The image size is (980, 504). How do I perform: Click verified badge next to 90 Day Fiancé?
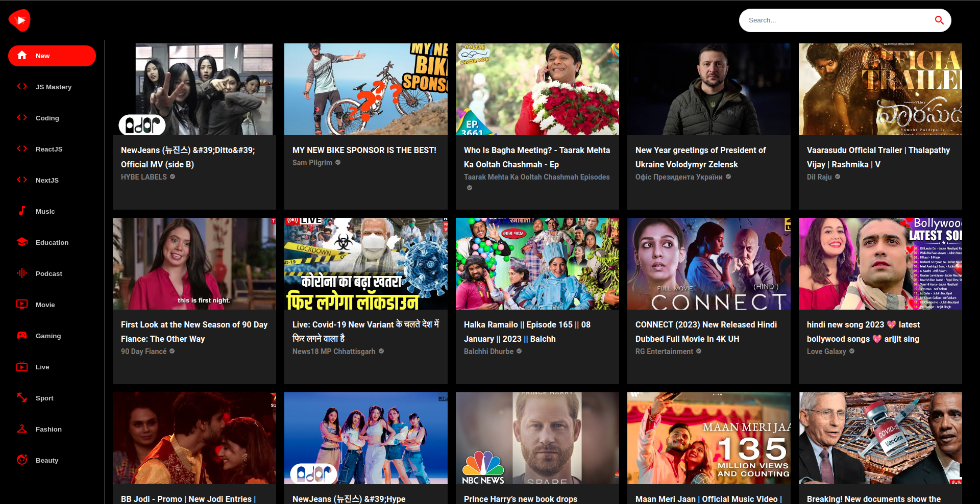pos(172,351)
